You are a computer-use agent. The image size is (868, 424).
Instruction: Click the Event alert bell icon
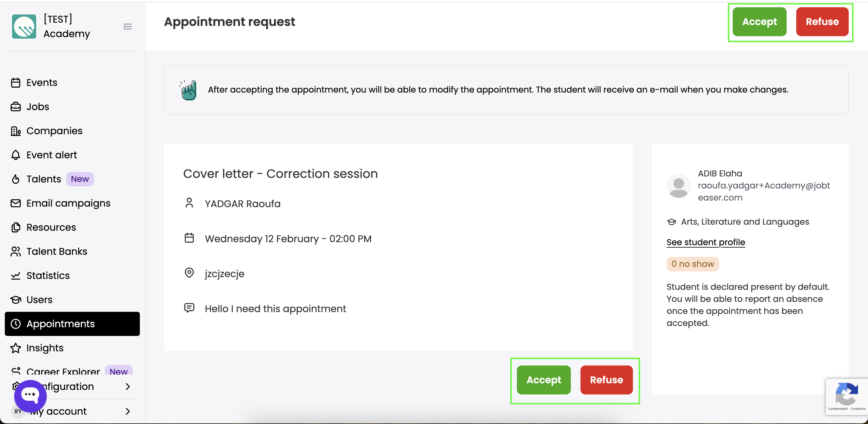15,155
